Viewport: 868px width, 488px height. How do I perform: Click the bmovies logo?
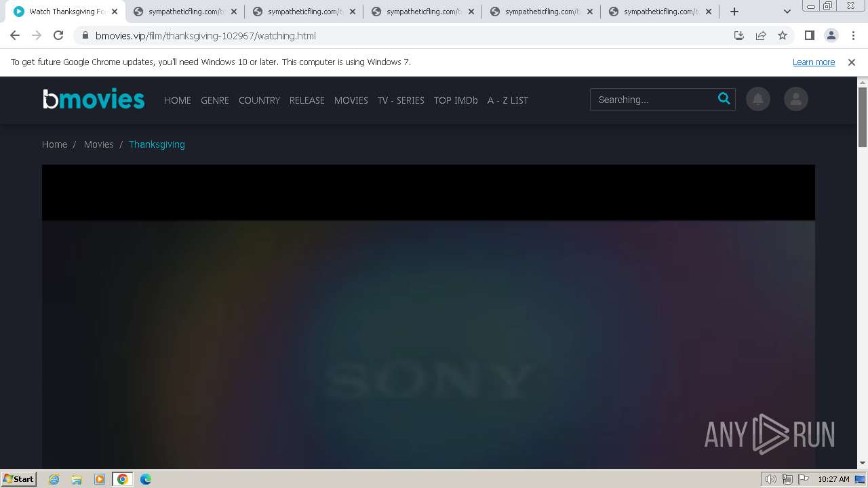click(94, 99)
